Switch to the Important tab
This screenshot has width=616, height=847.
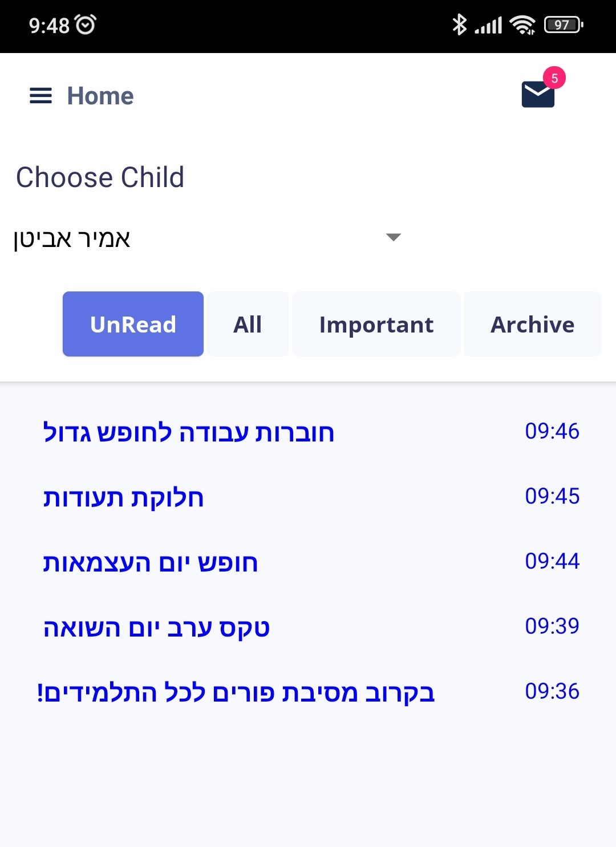coord(376,324)
